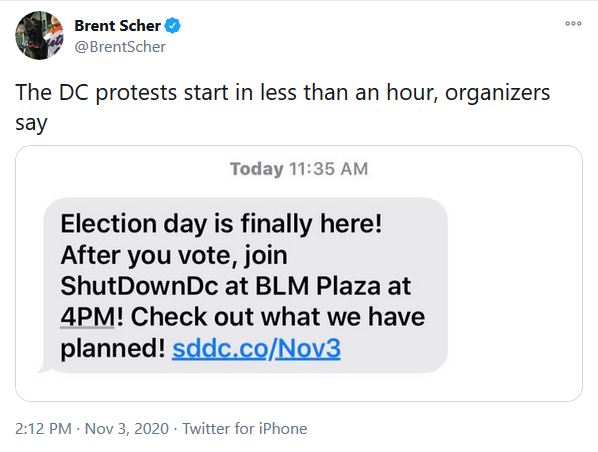The image size is (598, 452).
Task: Click the After you vote, join line
Action: click(x=174, y=255)
